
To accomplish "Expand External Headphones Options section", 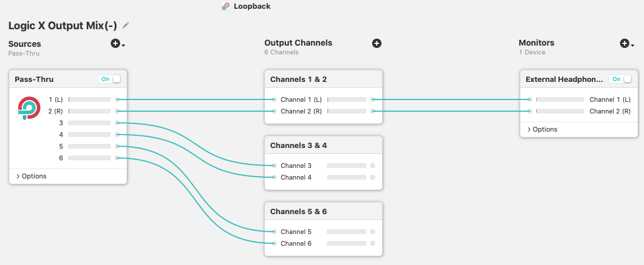I will pos(542,129).
